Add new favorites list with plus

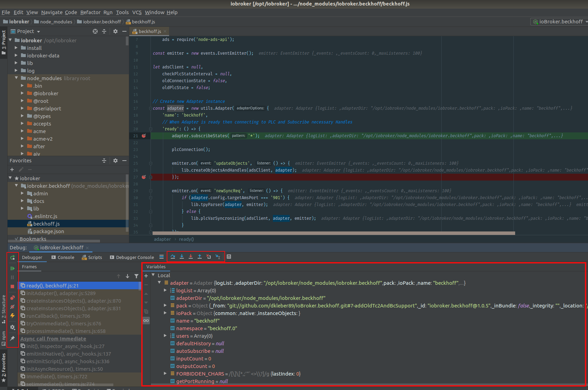click(x=12, y=170)
